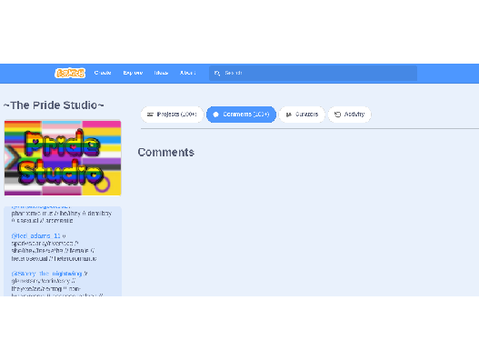This screenshot has height=360, width=479.
Task: Go to the Explore page
Action: click(x=133, y=73)
